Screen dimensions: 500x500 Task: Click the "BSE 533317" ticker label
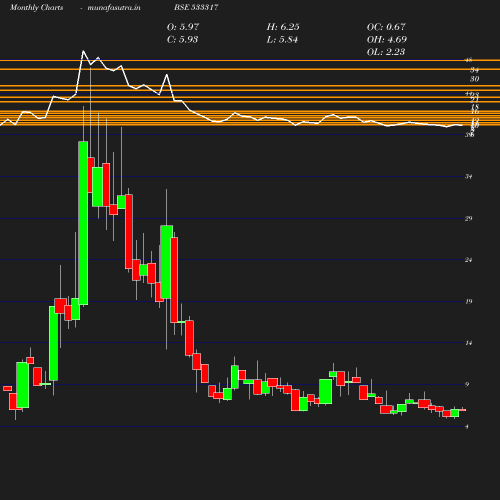(x=196, y=7)
